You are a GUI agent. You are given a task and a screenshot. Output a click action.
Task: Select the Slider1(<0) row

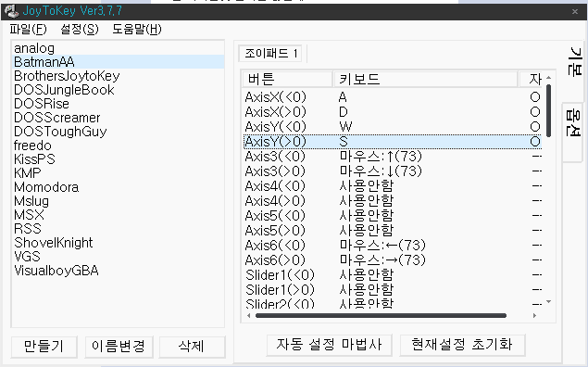[x=393, y=274]
